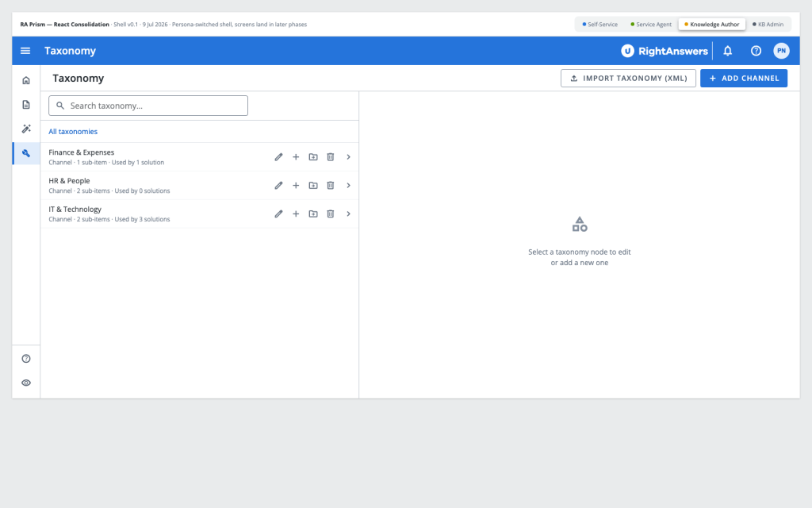Open the PN user avatar menu
Image resolution: width=812 pixels, height=508 pixels.
coord(781,51)
